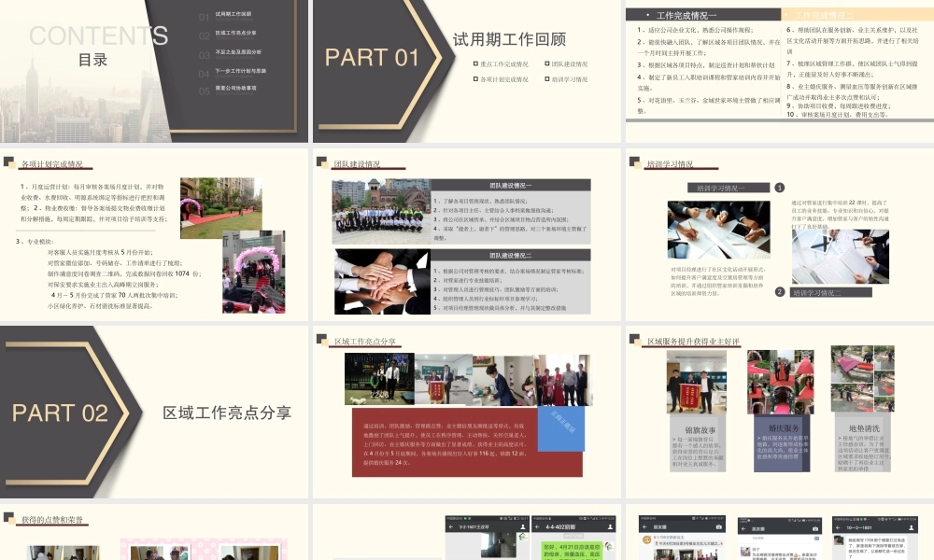This screenshot has width=934, height=560.
Task: Click the numbered circle 1 badge
Action: (780, 188)
